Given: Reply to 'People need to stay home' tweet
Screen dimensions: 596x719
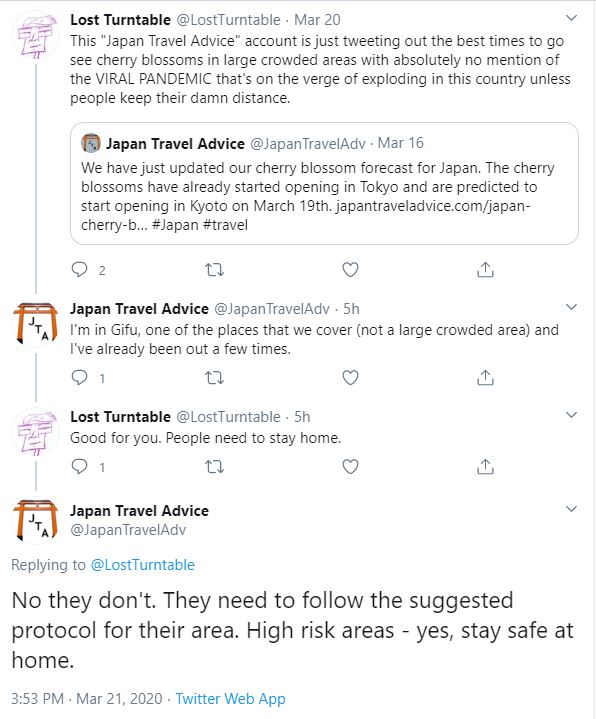Looking at the screenshot, I should pyautogui.click(x=79, y=467).
